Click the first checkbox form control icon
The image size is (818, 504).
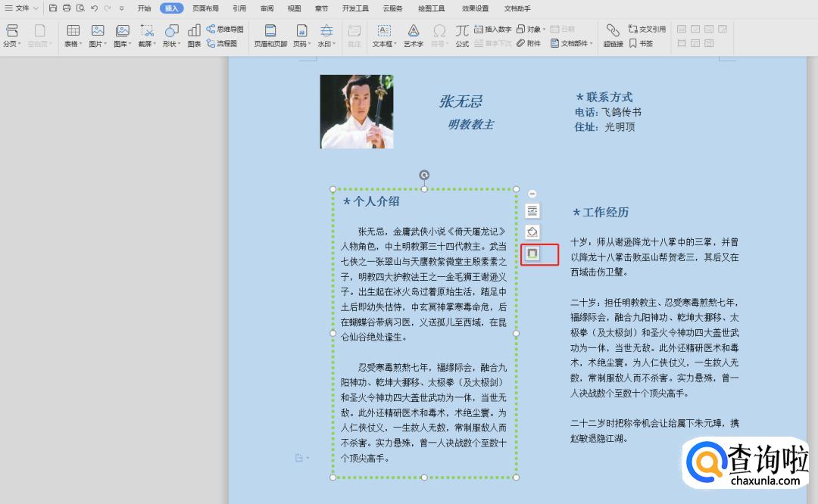click(682, 29)
